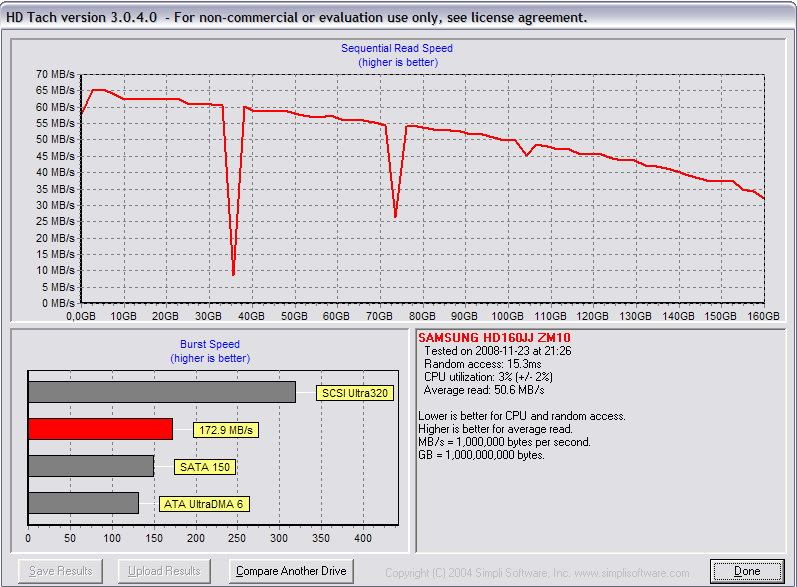The width and height of the screenshot is (797, 587).
Task: Click the 40GB axis label
Action: coord(251,316)
